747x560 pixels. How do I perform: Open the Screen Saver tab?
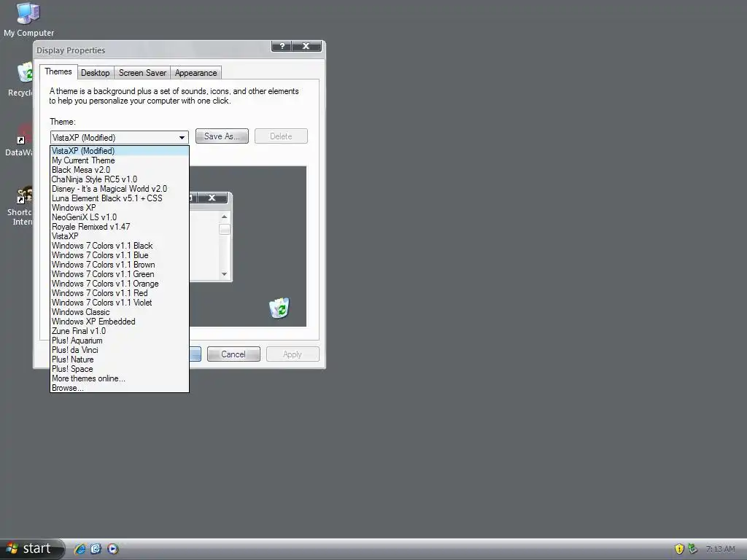pyautogui.click(x=142, y=73)
